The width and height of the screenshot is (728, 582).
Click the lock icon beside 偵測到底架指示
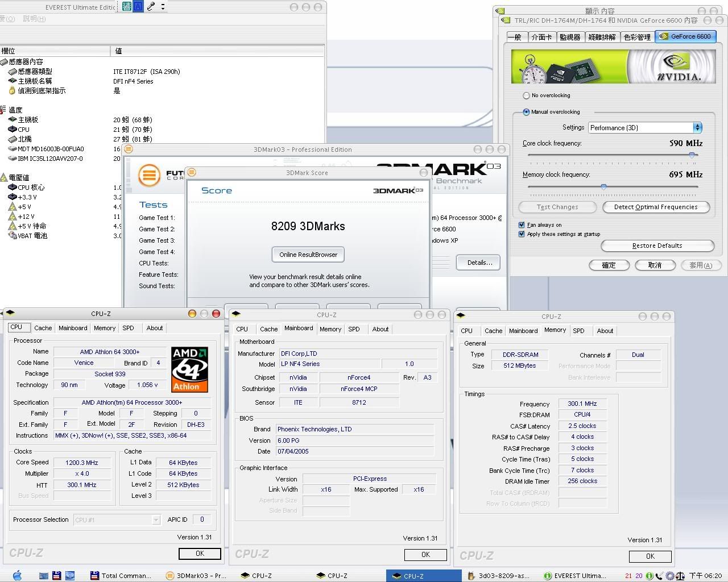(13, 91)
